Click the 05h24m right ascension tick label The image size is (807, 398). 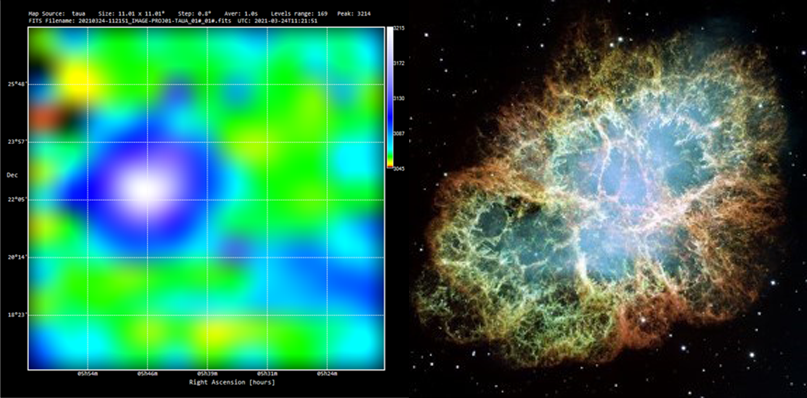(x=327, y=373)
